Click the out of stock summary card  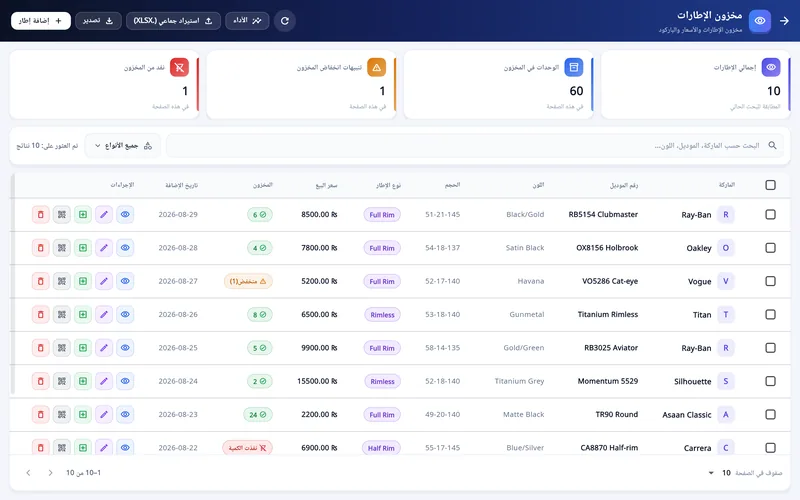(104, 85)
